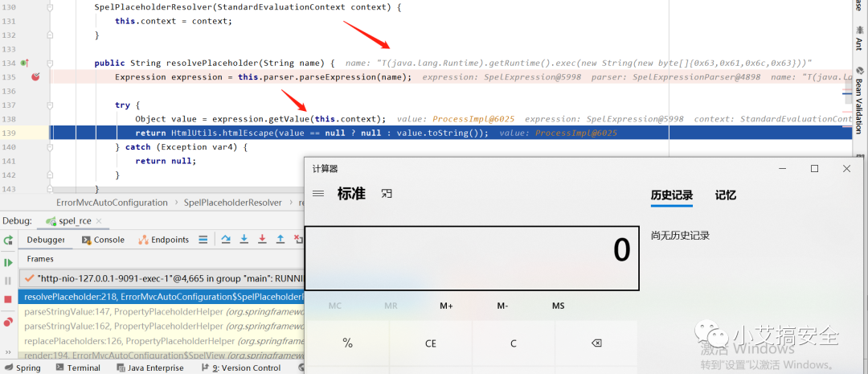The width and height of the screenshot is (868, 374).
Task: Open the Calculator hamburger navigation menu
Action: 317,193
